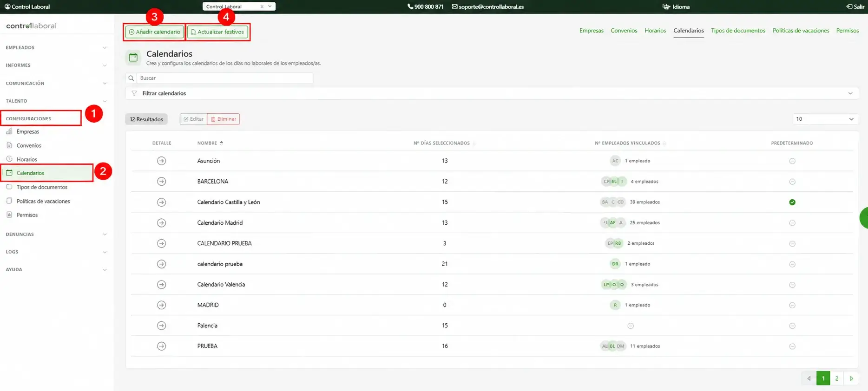Switch to the Convenios top tab
This screenshot has width=868, height=391.
tap(624, 31)
